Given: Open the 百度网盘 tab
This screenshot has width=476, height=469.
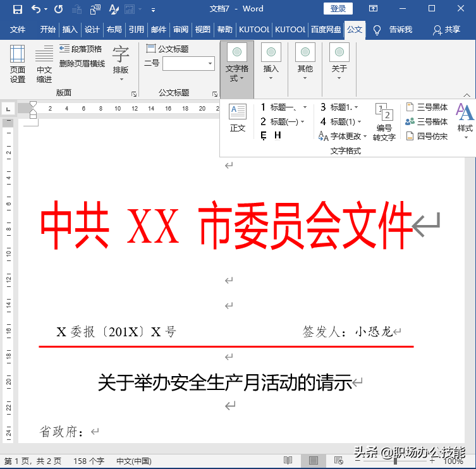Looking at the screenshot, I should (x=326, y=30).
